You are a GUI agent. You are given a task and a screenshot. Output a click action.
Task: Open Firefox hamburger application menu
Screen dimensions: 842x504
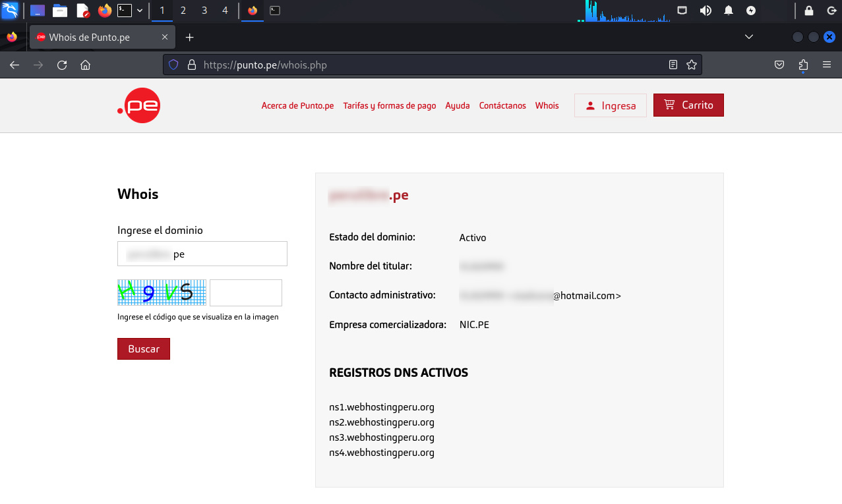[x=827, y=65]
